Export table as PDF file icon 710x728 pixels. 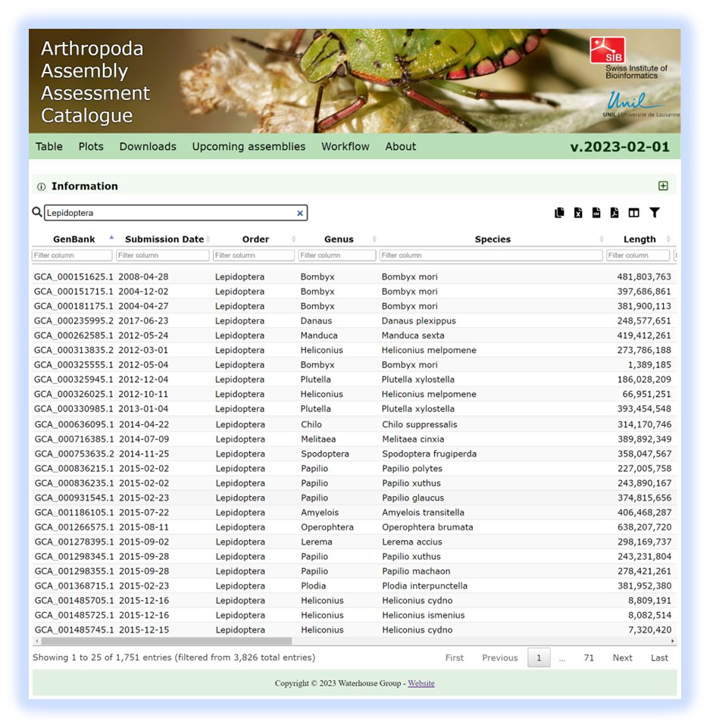point(615,213)
